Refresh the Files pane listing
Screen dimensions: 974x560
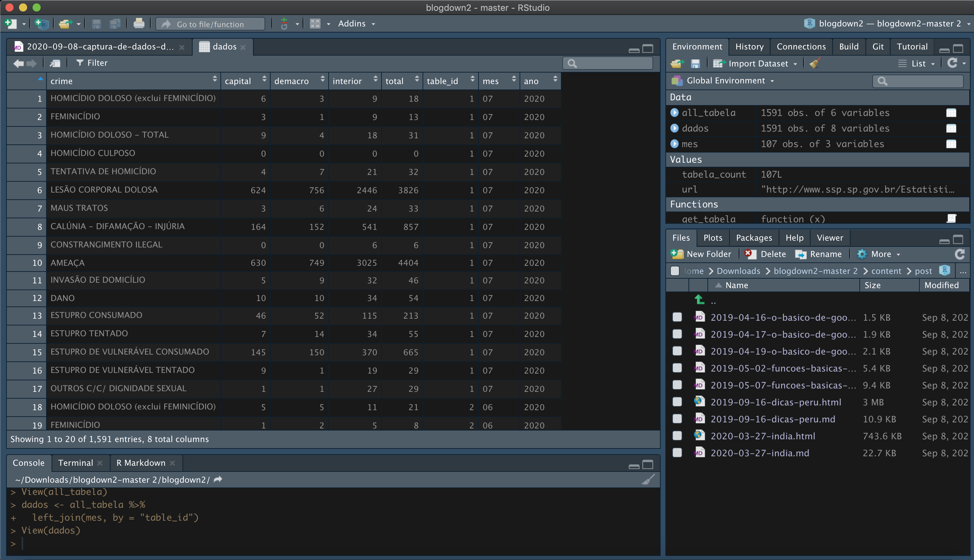pyautogui.click(x=960, y=254)
